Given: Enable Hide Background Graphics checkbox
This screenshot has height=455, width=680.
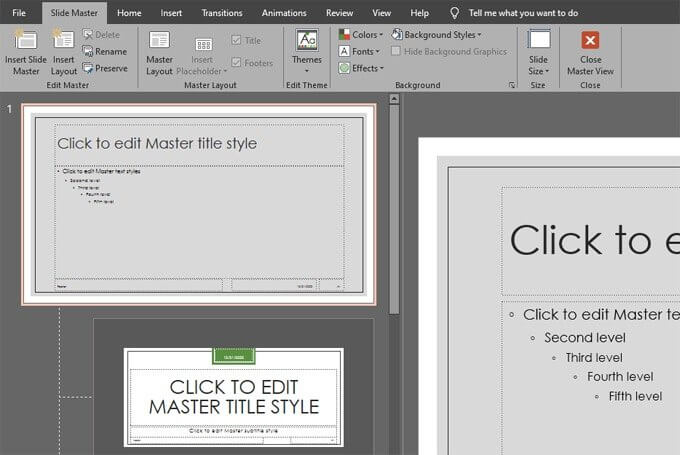Looking at the screenshot, I should [397, 51].
